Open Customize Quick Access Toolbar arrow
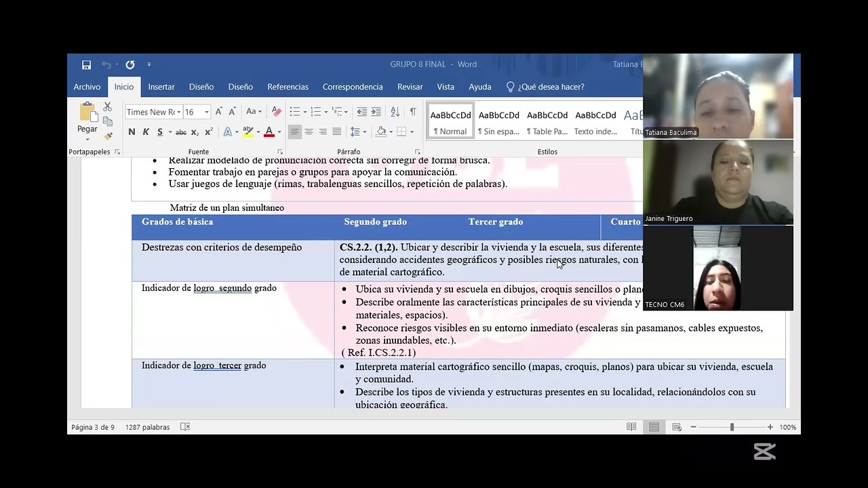This screenshot has height=488, width=868. [149, 65]
